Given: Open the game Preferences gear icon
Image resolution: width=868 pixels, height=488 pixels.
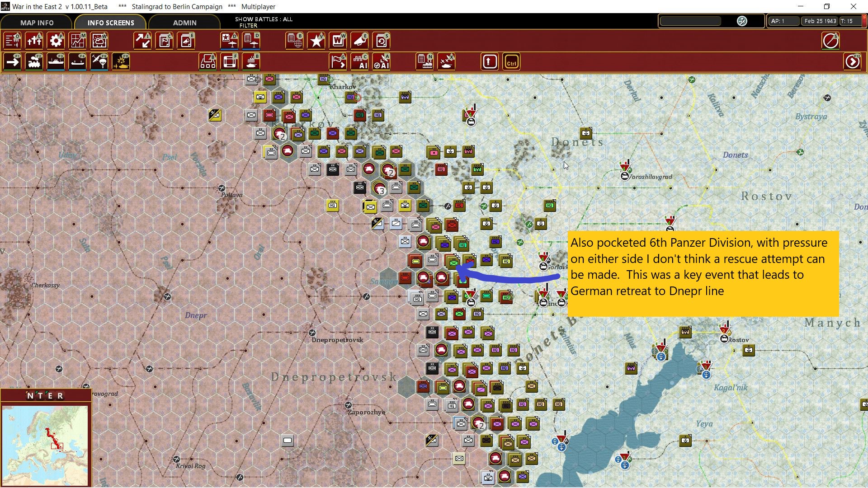Looking at the screenshot, I should [56, 41].
